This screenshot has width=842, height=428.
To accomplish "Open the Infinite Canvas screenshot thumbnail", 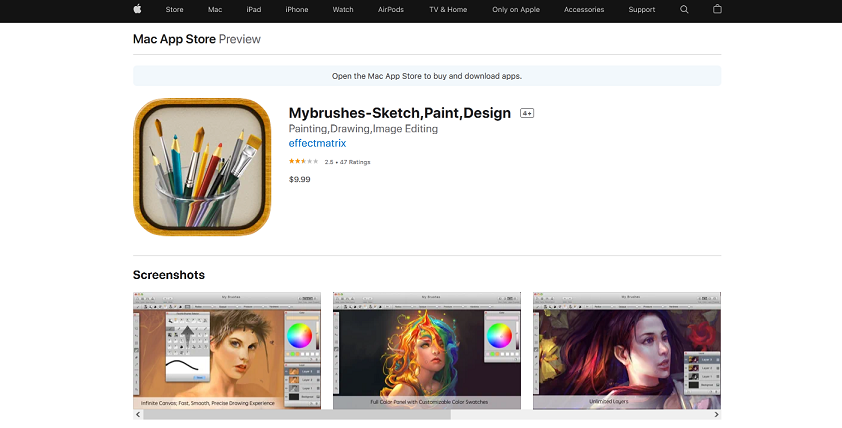I will click(227, 351).
